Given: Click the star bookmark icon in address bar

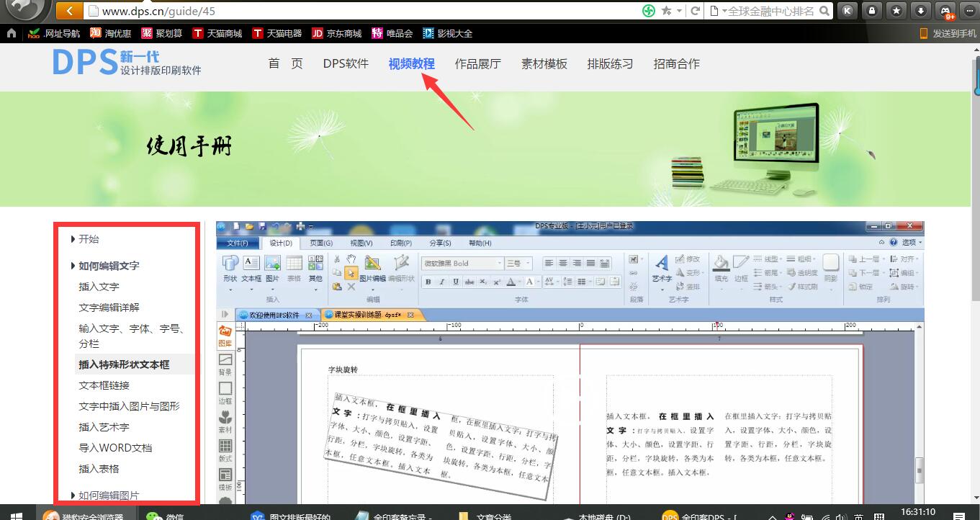Looking at the screenshot, I should click(x=667, y=11).
